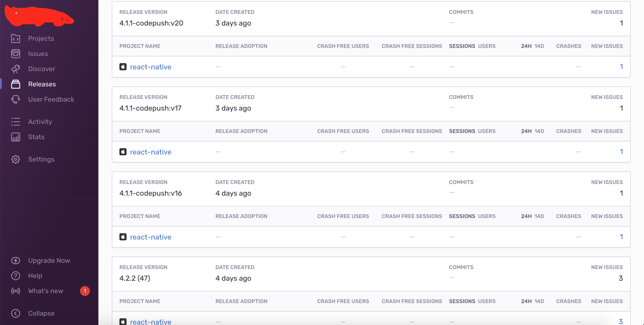
Task: Switch to Users metric for release v17
Action: (487, 131)
